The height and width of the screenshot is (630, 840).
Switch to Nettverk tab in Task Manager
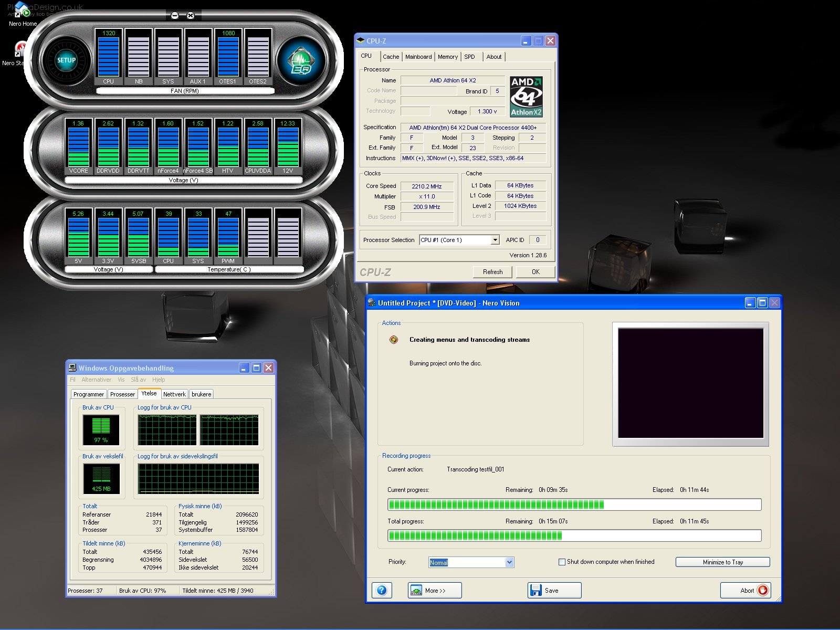click(174, 394)
